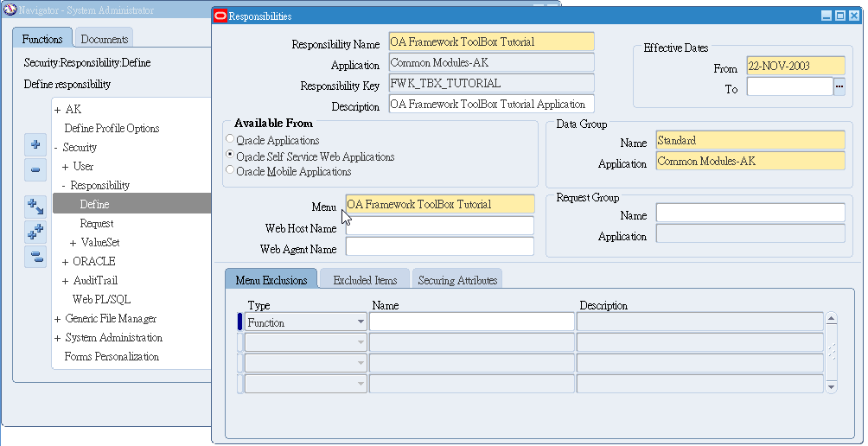Viewport: 868px width, 446px height.
Task: Open the second-row Type dropdown
Action: click(x=361, y=342)
